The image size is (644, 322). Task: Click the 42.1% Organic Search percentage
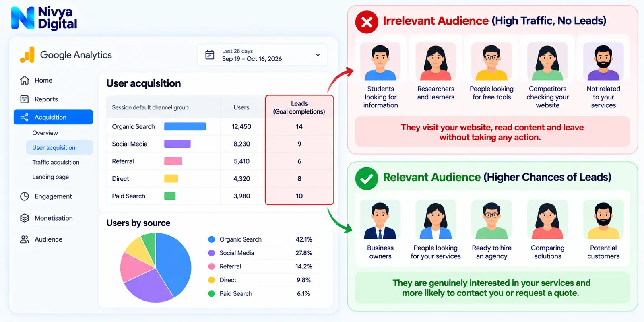pos(304,239)
